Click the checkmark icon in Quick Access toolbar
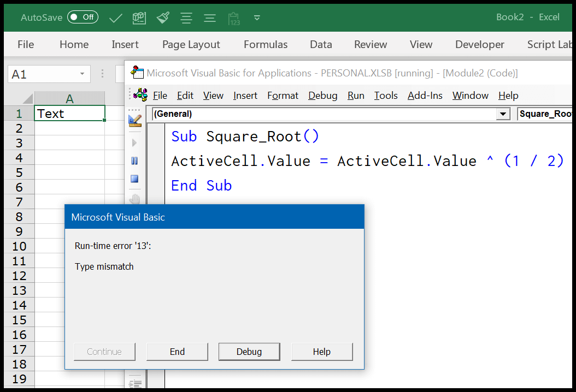Screen dimensions: 576x392 tap(115, 17)
